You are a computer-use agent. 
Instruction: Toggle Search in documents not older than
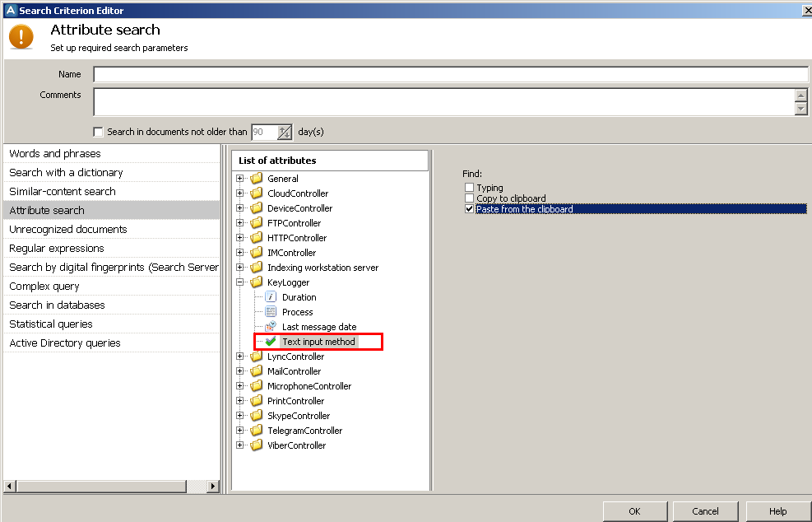[98, 132]
